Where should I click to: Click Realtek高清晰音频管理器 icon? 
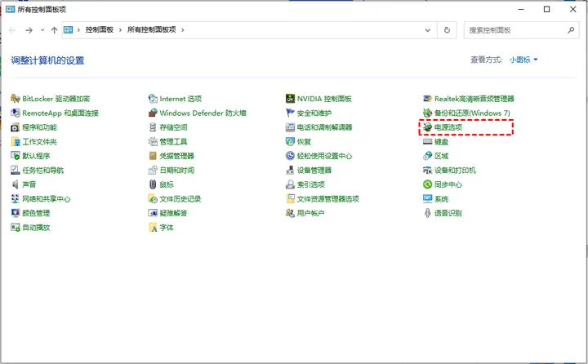[427, 99]
